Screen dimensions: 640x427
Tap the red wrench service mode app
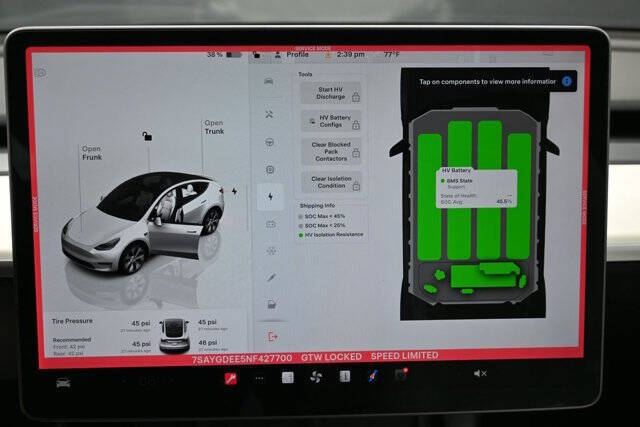click(231, 379)
